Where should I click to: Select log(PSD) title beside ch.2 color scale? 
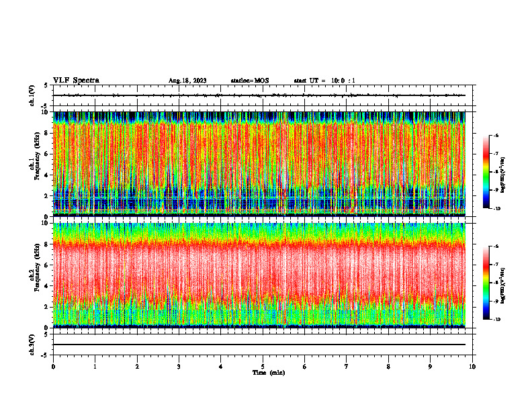point(503,286)
